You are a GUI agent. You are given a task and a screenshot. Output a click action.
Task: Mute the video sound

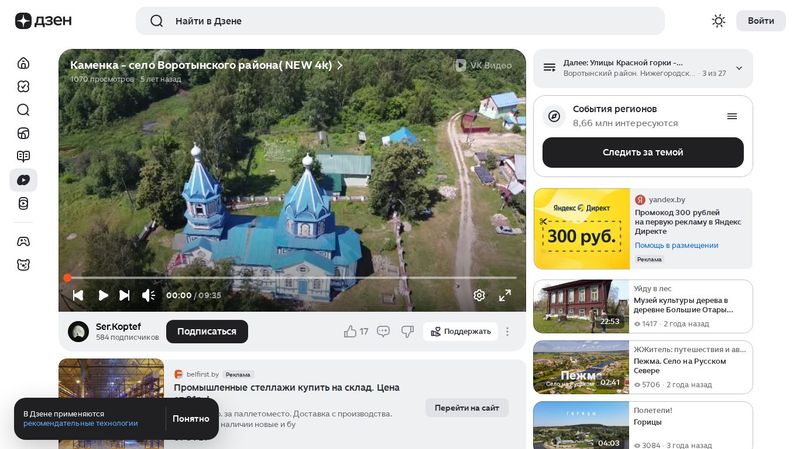[148, 295]
